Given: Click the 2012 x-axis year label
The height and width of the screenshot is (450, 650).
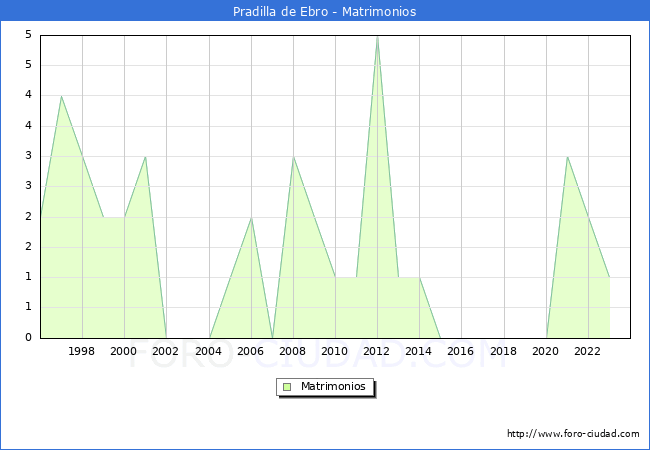Looking at the screenshot, I should click(377, 351).
